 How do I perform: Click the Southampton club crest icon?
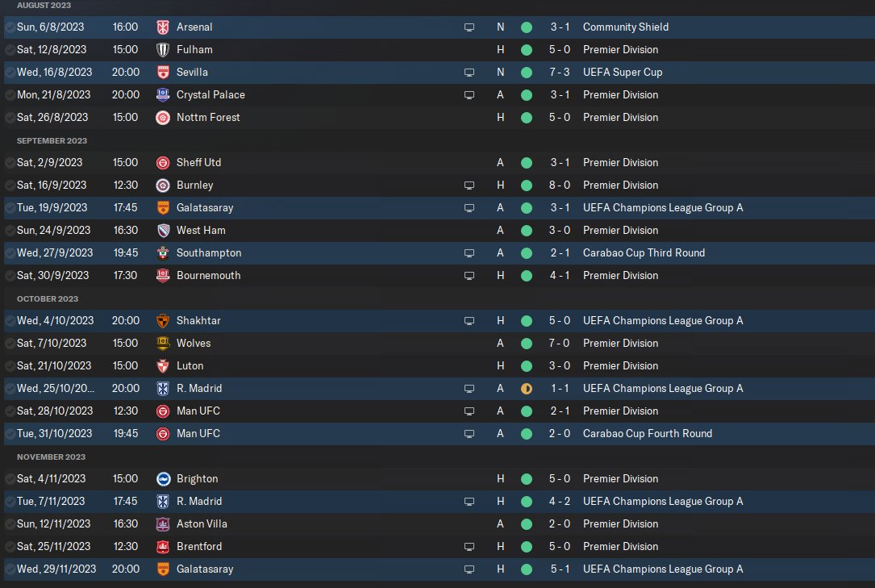point(163,252)
